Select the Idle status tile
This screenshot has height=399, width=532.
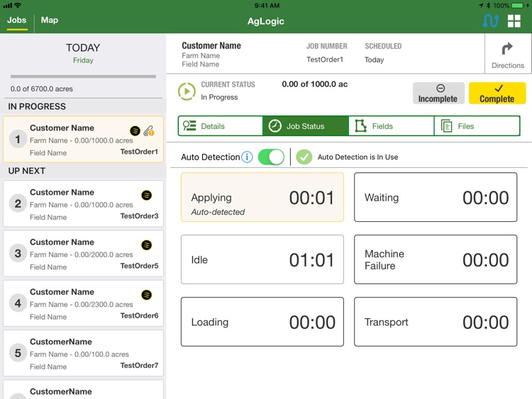pos(262,259)
